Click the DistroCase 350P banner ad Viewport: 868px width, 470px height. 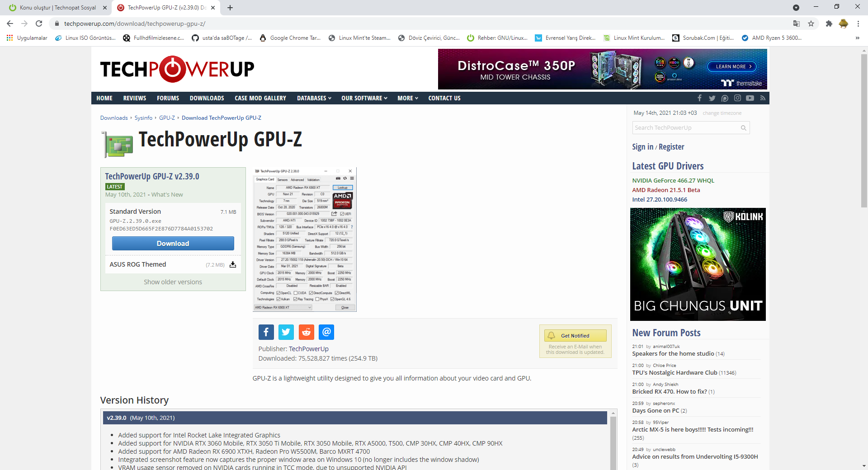(x=603, y=69)
